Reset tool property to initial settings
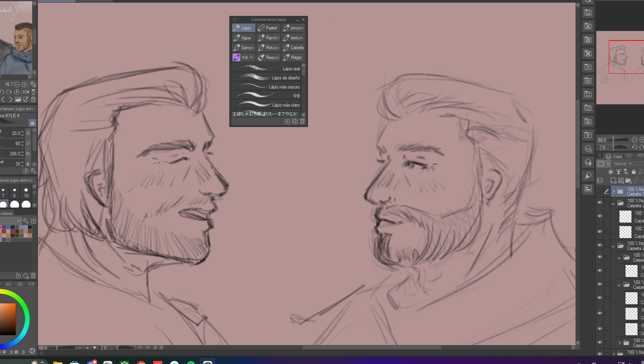The image size is (644, 364). point(26,171)
